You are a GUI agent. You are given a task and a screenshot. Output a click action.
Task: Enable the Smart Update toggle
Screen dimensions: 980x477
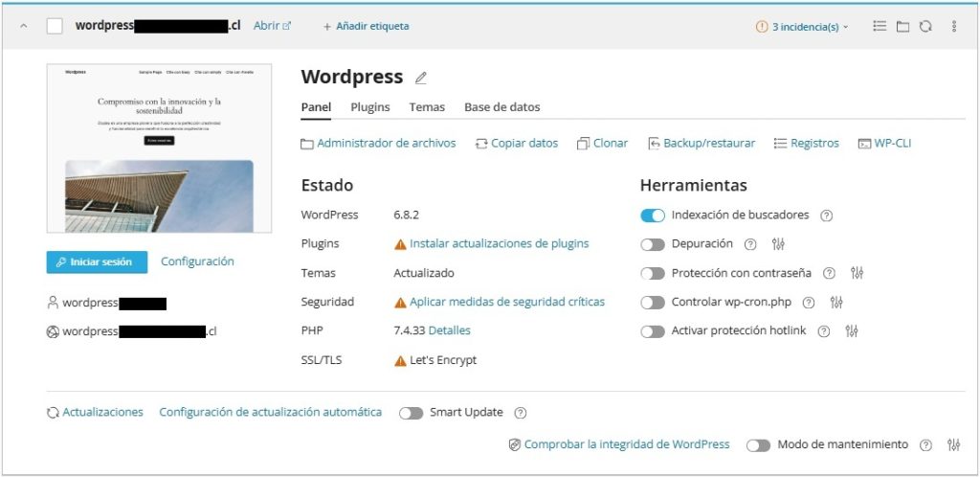click(411, 413)
